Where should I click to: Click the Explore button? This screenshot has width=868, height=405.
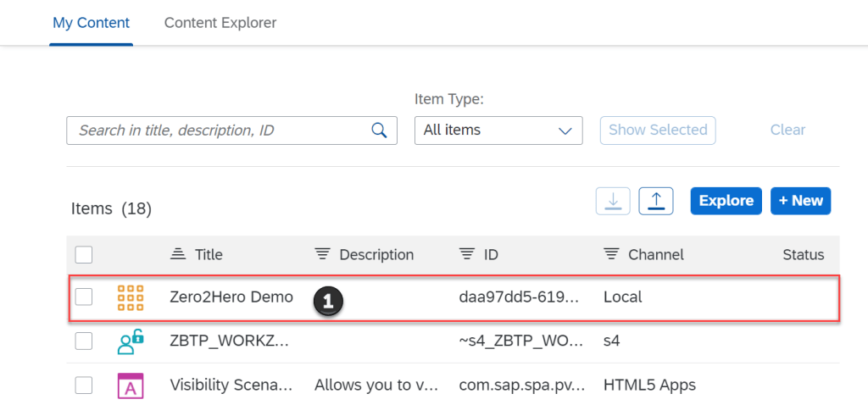tap(726, 201)
